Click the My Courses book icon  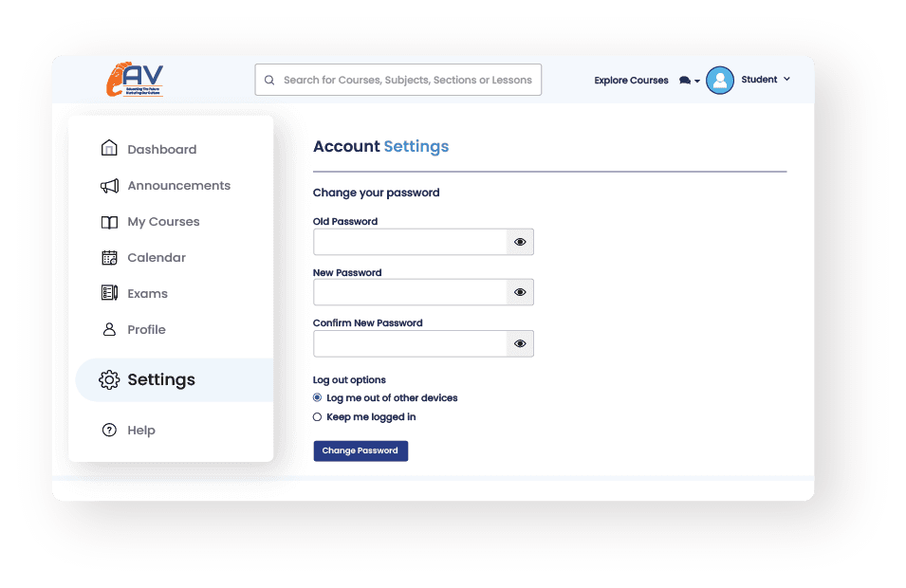(109, 222)
